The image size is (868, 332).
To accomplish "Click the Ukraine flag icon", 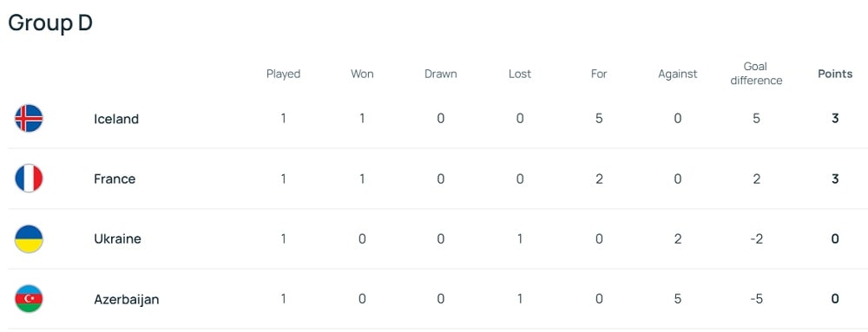I will point(29,238).
